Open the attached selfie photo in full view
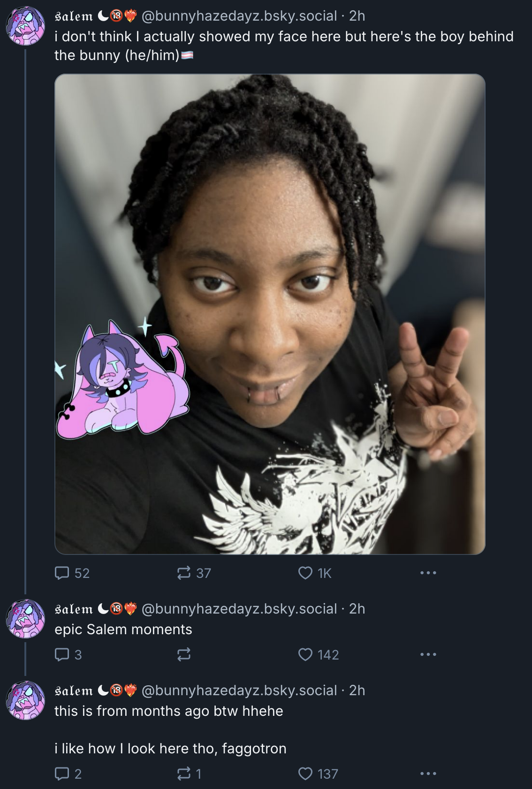The width and height of the screenshot is (532, 789). (x=270, y=314)
